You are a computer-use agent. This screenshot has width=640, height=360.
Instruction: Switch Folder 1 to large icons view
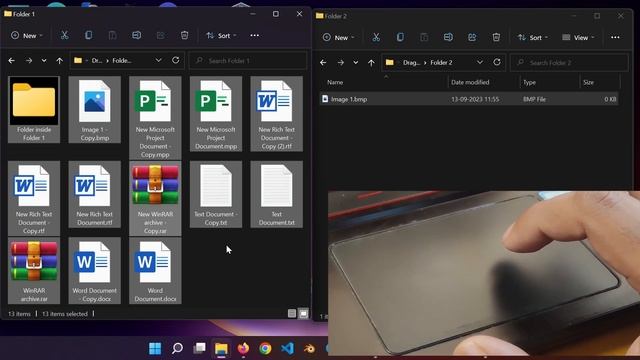(303, 313)
